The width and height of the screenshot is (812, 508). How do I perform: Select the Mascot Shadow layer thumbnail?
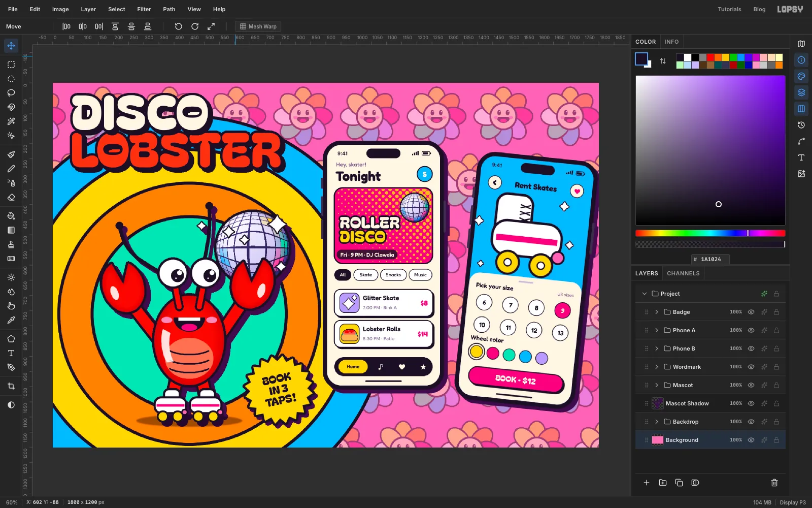coord(658,403)
